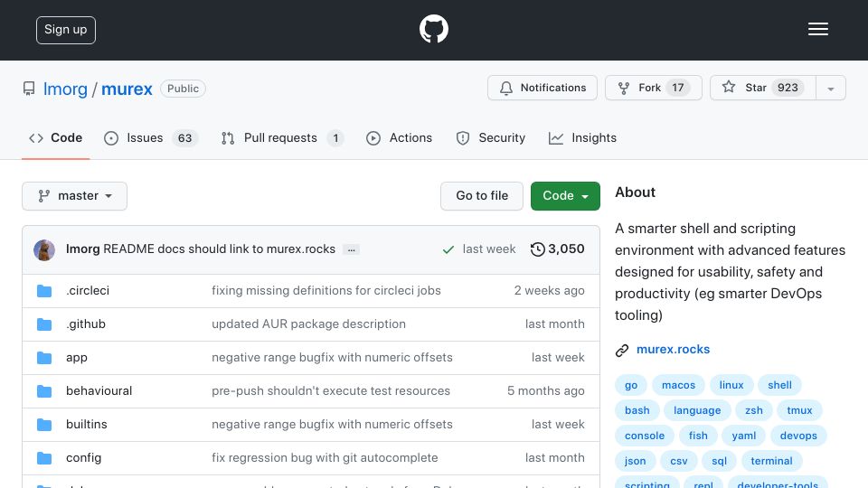This screenshot has height=488, width=868.
Task: Open the behavioural folder name
Action: pyautogui.click(x=99, y=391)
